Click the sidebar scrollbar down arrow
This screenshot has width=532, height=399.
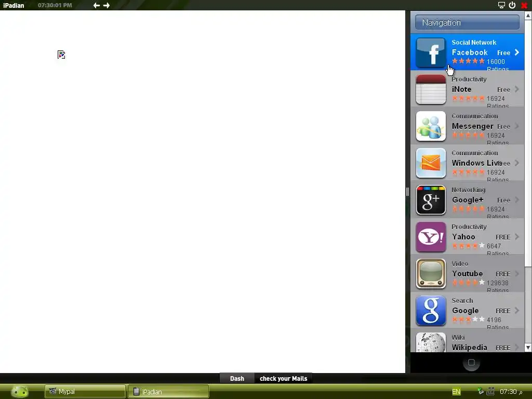pyautogui.click(x=528, y=348)
